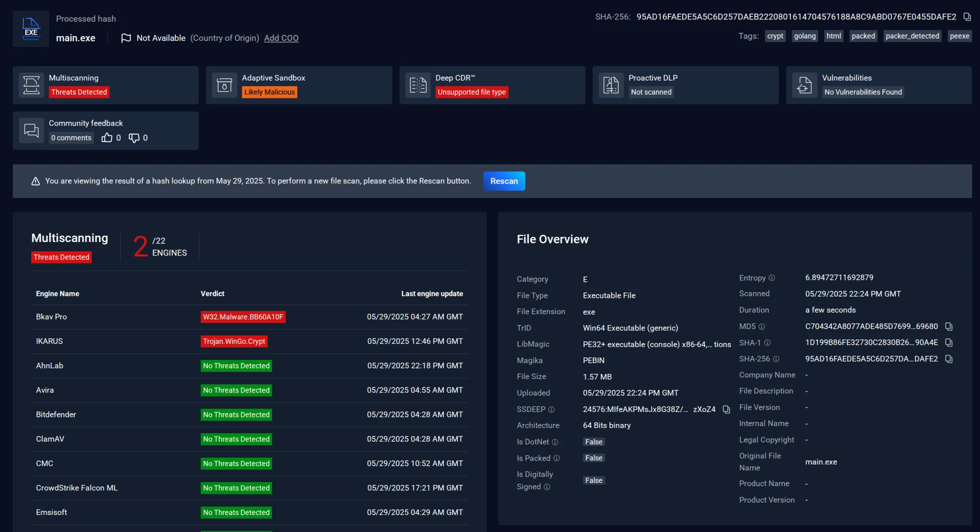This screenshot has width=980, height=532.
Task: Click the PEBIN Magika value
Action: coord(594,361)
